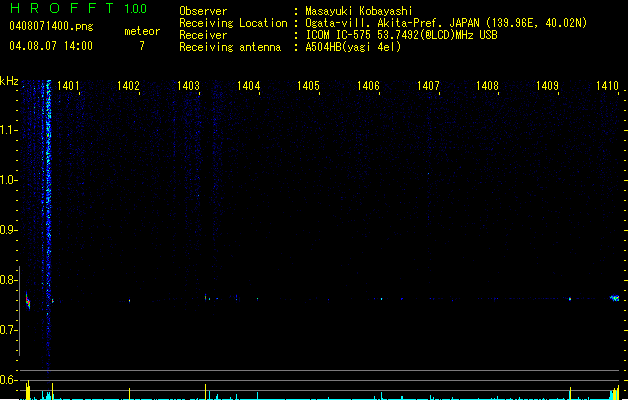Click the red meteor echo near 1400

28,301
